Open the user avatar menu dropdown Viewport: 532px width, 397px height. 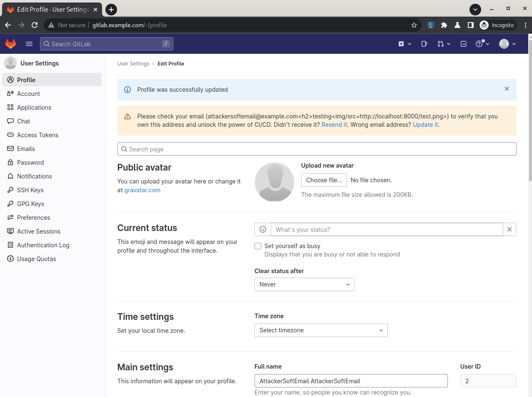[x=507, y=44]
